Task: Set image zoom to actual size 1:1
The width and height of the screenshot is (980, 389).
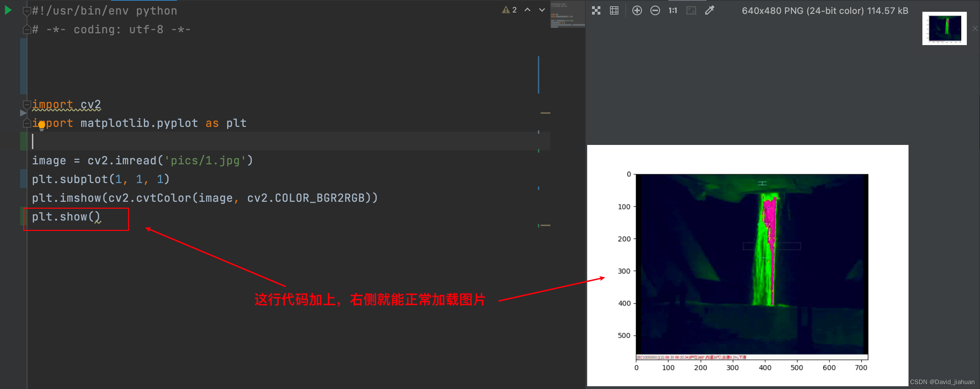Action: (673, 10)
